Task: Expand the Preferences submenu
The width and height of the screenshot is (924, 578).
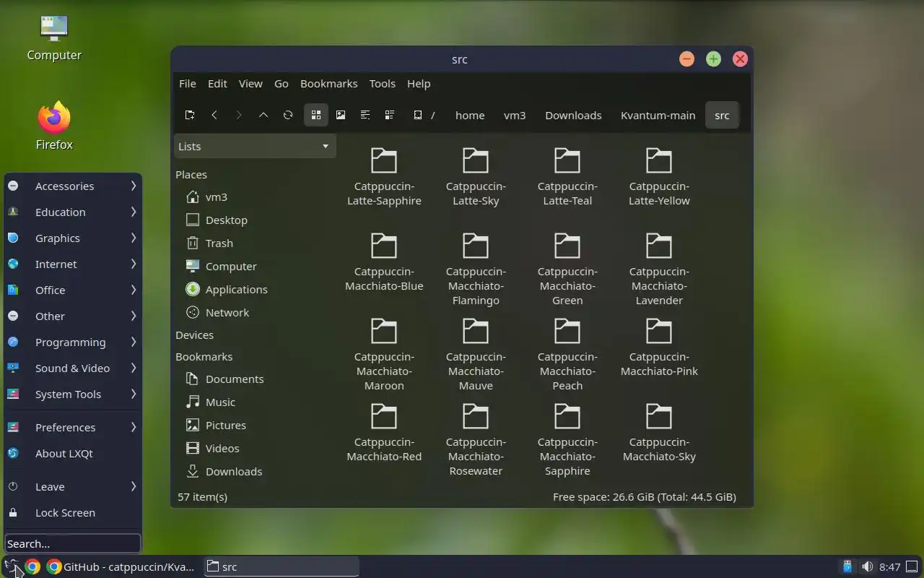Action: [x=72, y=427]
